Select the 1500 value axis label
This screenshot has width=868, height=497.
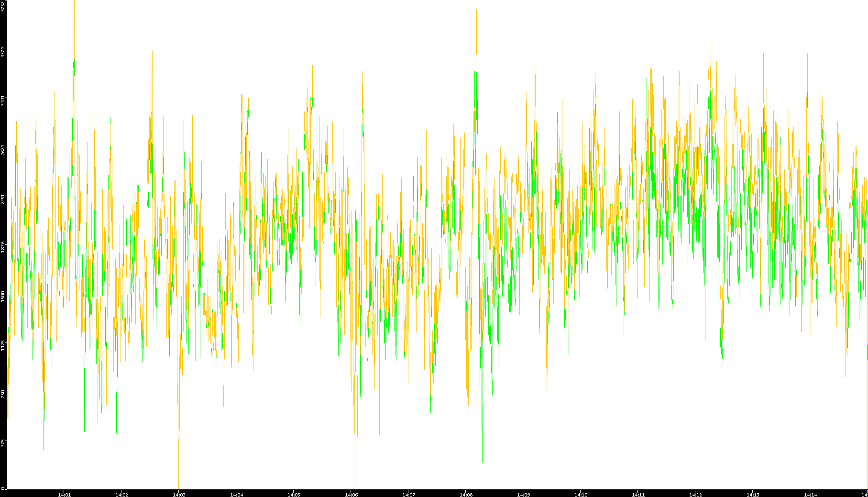[3, 297]
